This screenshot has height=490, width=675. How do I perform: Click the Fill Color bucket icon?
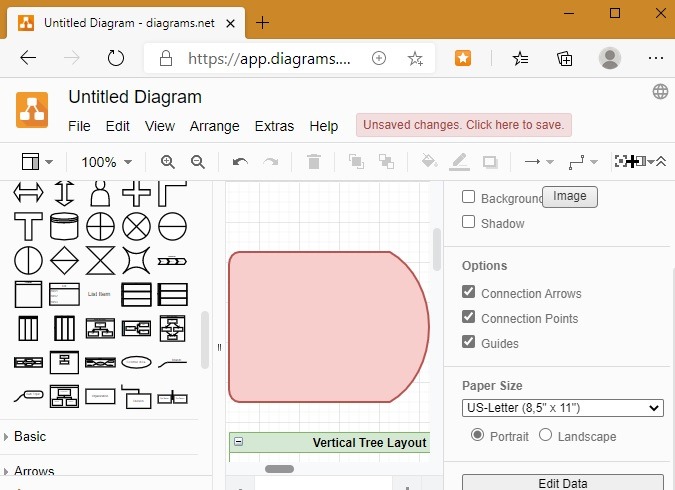pyautogui.click(x=429, y=161)
